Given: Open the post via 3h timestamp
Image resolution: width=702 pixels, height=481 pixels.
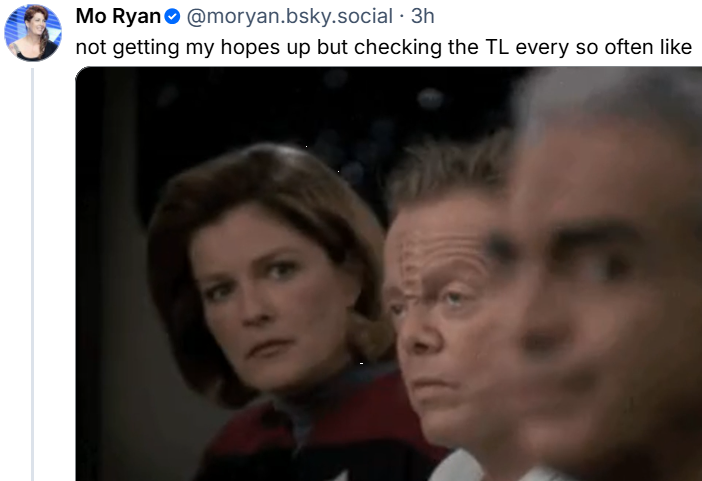Looking at the screenshot, I should (423, 17).
